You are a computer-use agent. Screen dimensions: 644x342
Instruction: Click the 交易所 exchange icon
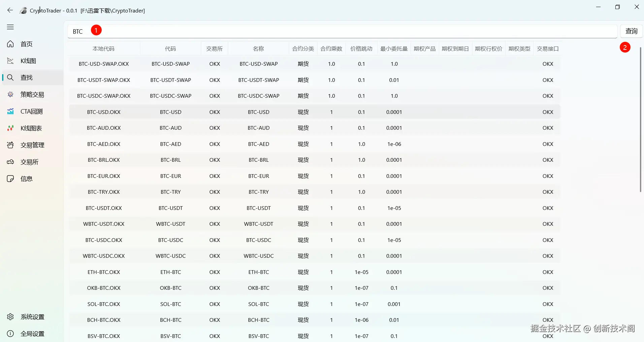(10, 162)
